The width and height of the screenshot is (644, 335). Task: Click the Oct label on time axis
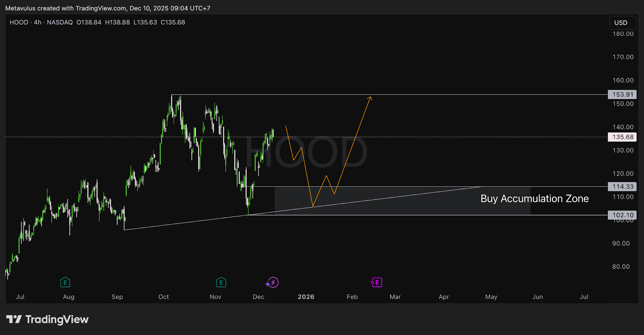(x=163, y=297)
